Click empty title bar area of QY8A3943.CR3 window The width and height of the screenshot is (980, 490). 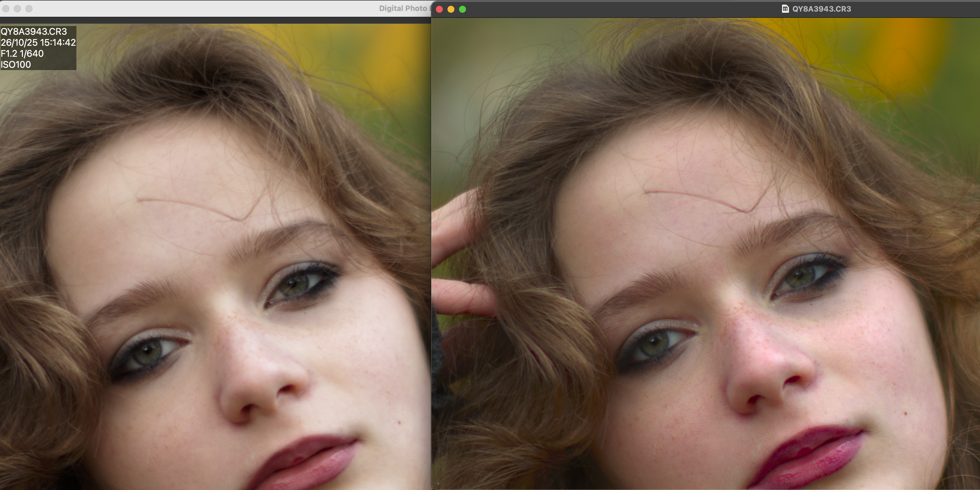(x=609, y=9)
